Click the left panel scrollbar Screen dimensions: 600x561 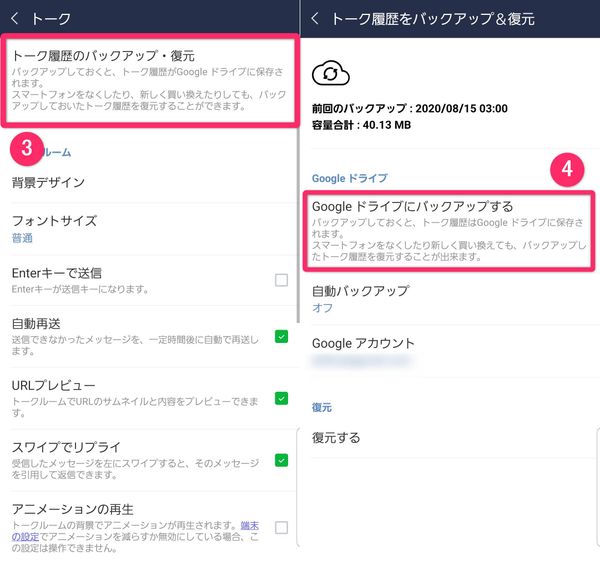[298, 225]
